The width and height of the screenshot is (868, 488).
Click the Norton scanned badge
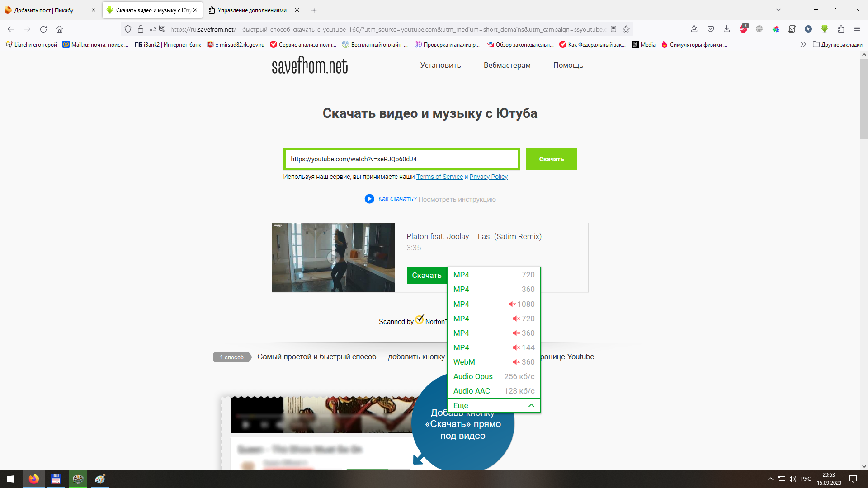tap(413, 320)
